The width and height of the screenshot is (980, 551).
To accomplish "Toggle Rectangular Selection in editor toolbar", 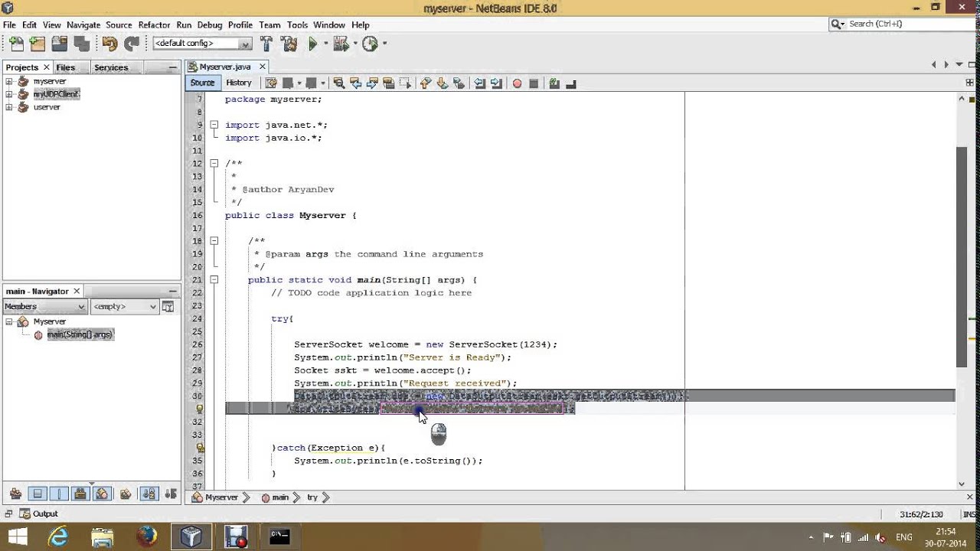I will click(404, 83).
